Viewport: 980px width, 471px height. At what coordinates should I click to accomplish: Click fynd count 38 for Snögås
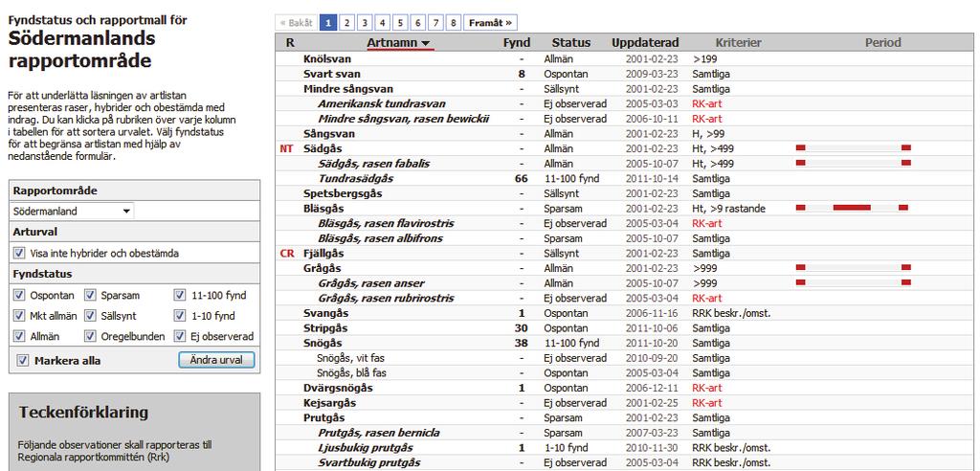[522, 344]
